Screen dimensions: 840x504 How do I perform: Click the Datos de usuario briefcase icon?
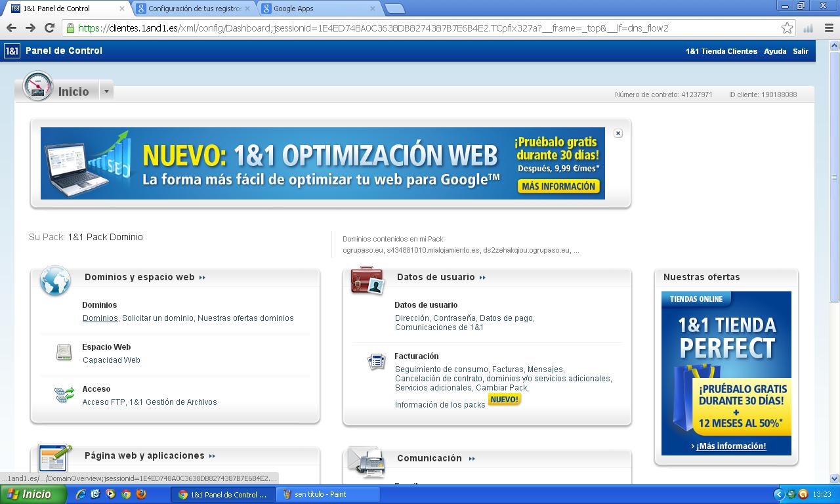coord(367,281)
